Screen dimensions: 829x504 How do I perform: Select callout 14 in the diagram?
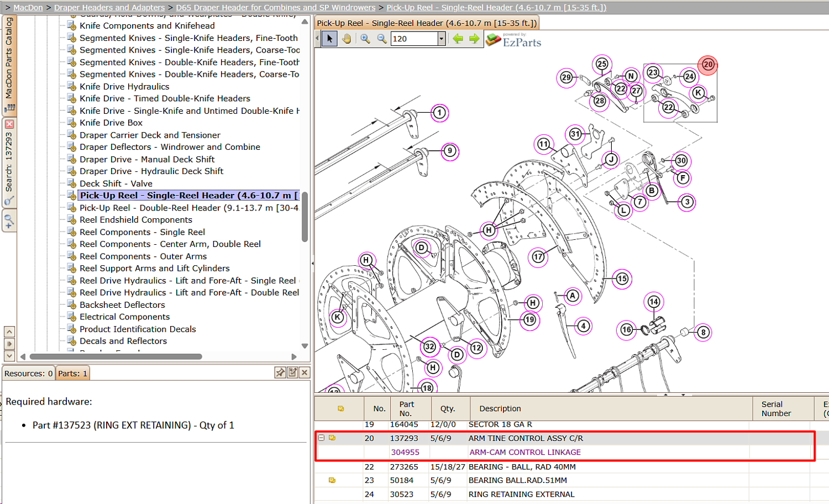(654, 302)
